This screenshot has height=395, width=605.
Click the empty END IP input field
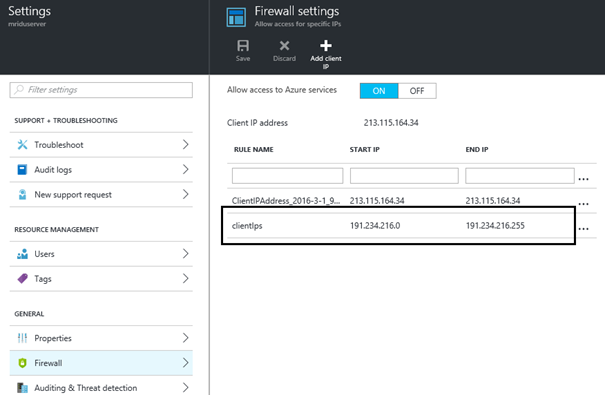(x=520, y=176)
